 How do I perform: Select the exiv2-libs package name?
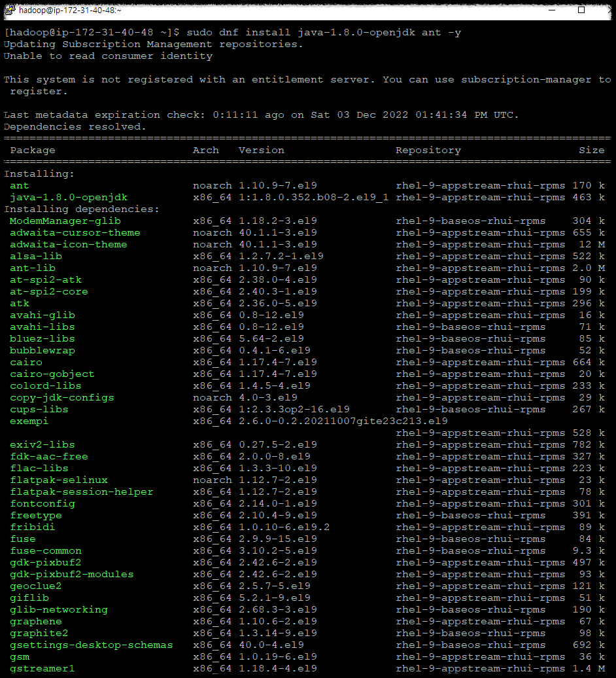tap(43, 444)
